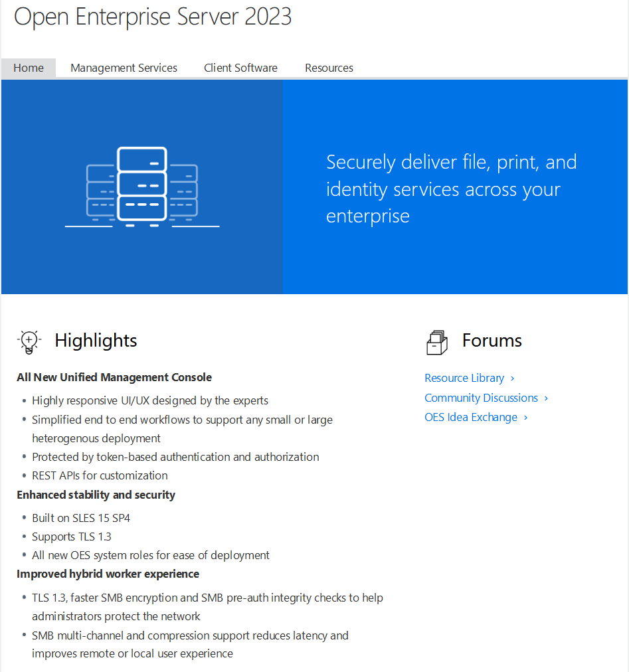Switch to the Management Services tab
The width and height of the screenshot is (629, 672).
[x=124, y=68]
